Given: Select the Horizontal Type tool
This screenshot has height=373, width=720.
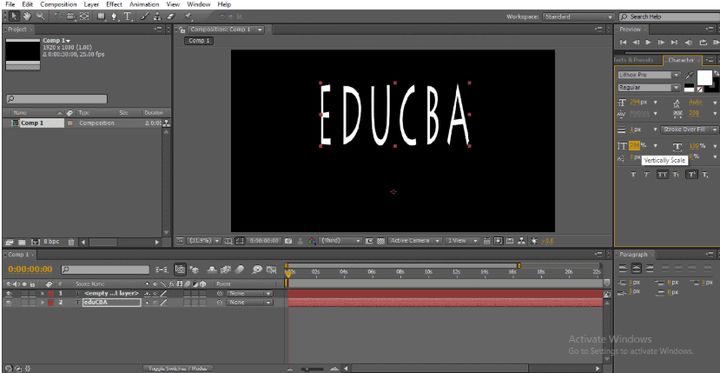Looking at the screenshot, I should [x=128, y=17].
